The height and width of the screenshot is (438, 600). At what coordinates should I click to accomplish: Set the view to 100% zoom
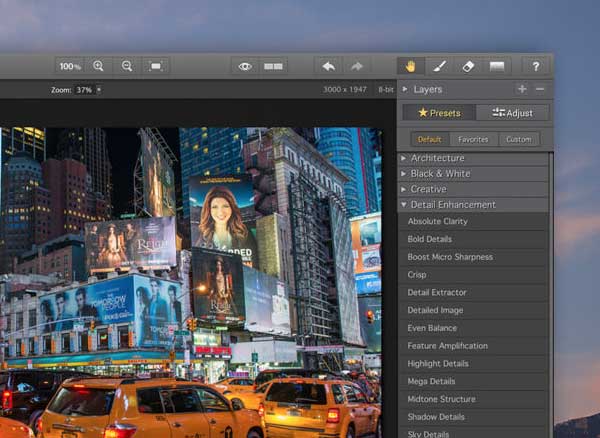click(x=69, y=66)
